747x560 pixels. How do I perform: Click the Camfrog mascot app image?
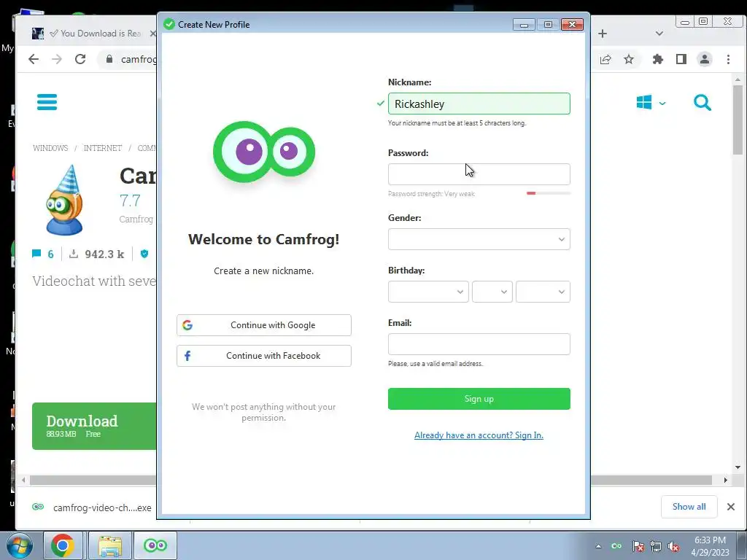64,200
